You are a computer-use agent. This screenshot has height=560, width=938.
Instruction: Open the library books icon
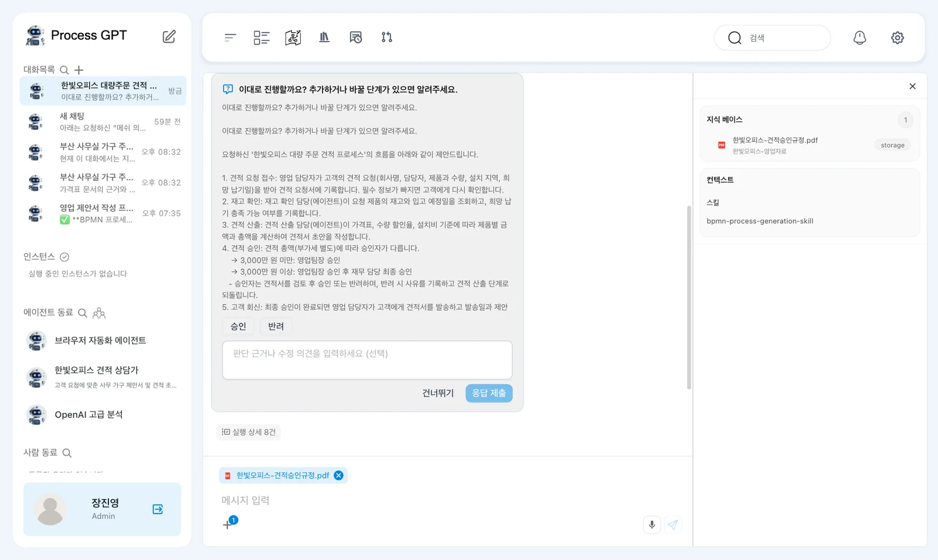[324, 37]
